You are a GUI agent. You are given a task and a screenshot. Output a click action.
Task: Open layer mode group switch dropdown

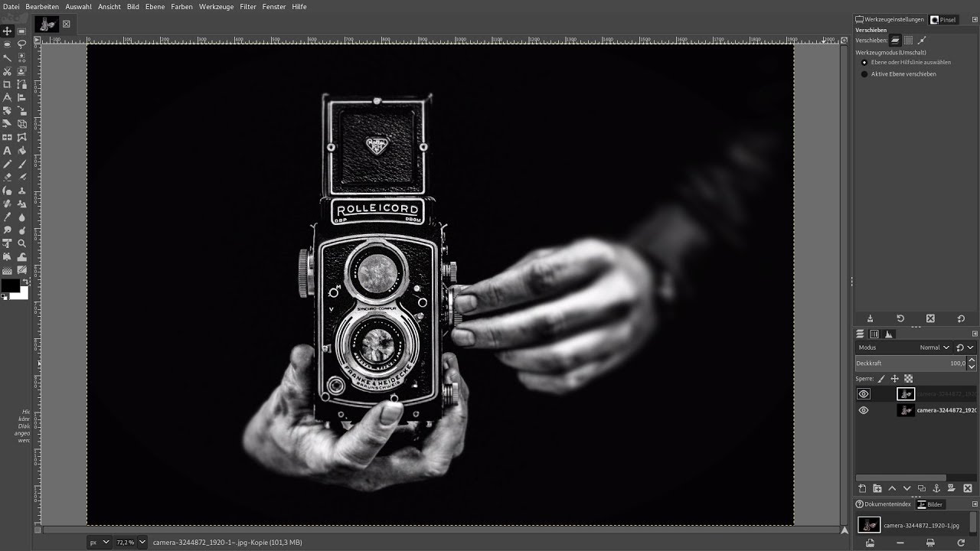point(965,347)
